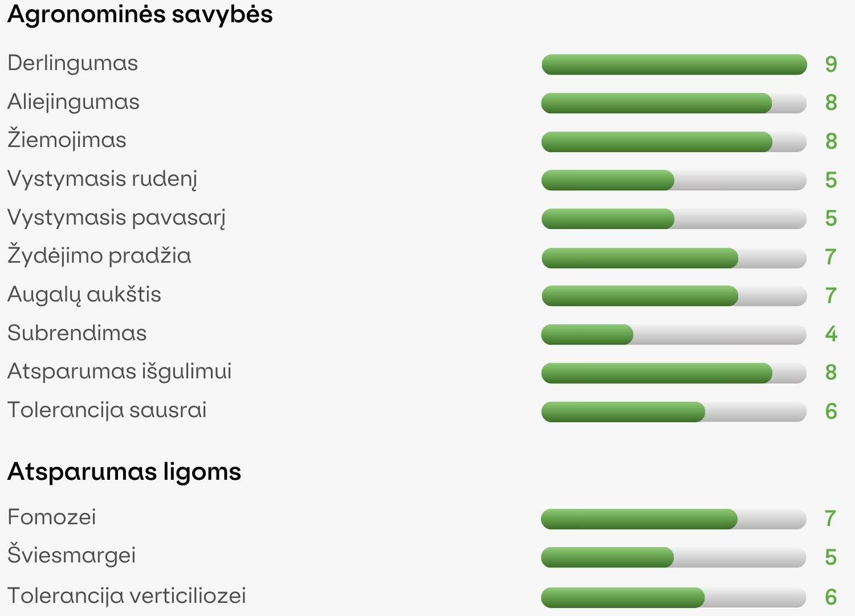
Task: Click the Šviesmargei resistance bar
Action: point(674,557)
